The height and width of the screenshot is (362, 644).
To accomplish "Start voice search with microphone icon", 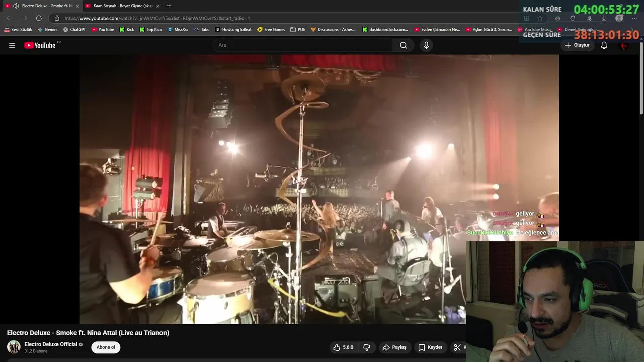I will click(426, 45).
